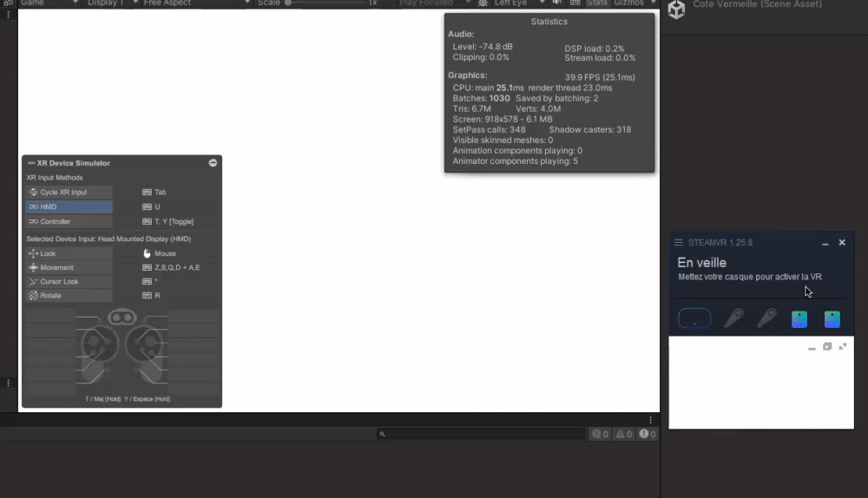Click keyboard icon beside T, Y [Toggle]
Viewport: 868px width, 498px height.
click(x=147, y=221)
